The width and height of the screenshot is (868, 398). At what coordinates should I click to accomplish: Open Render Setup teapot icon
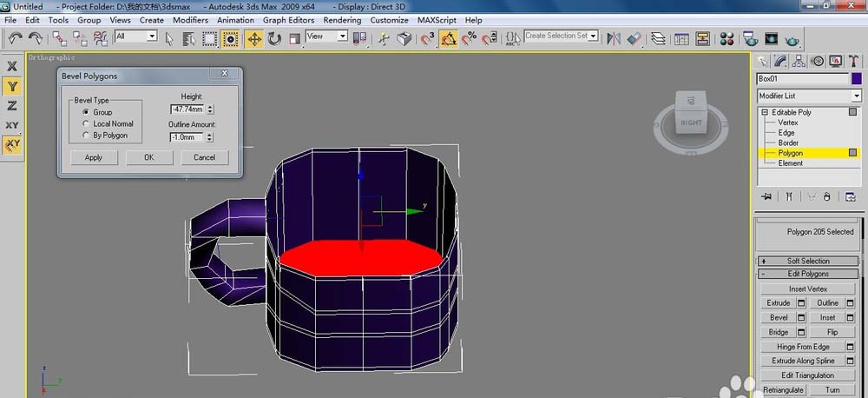click(751, 39)
